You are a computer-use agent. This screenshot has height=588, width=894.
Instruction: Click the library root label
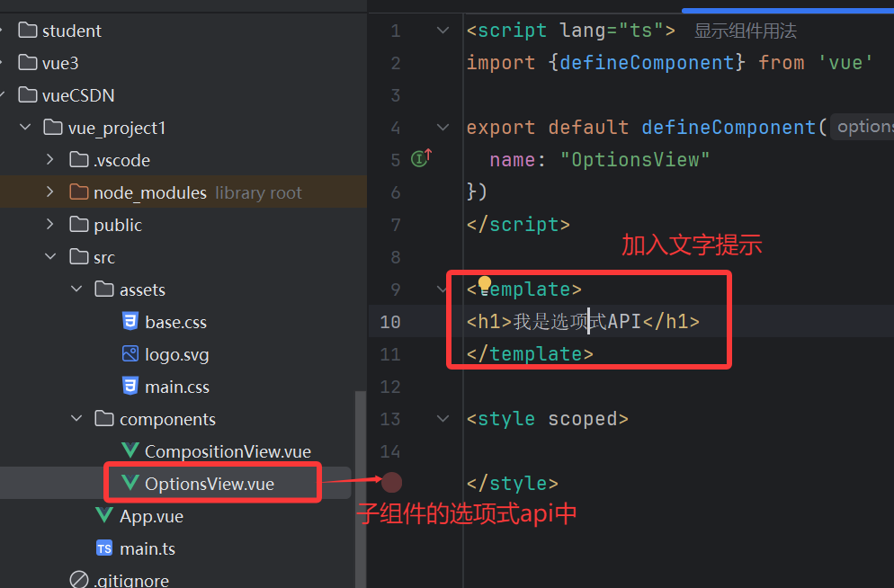coord(258,192)
